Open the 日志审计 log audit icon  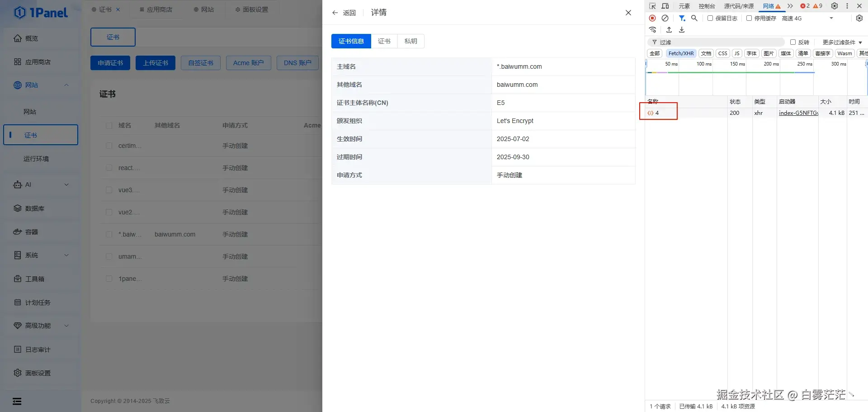pyautogui.click(x=18, y=350)
